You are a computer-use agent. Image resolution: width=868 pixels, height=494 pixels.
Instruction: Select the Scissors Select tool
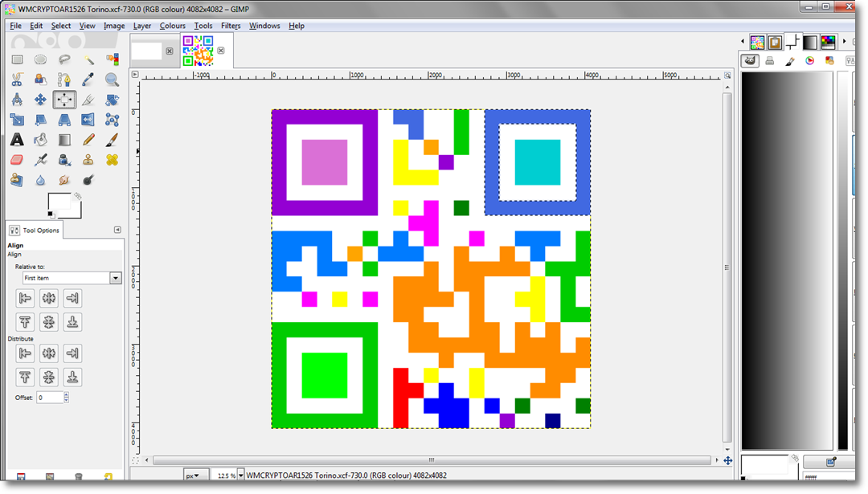pos(17,80)
